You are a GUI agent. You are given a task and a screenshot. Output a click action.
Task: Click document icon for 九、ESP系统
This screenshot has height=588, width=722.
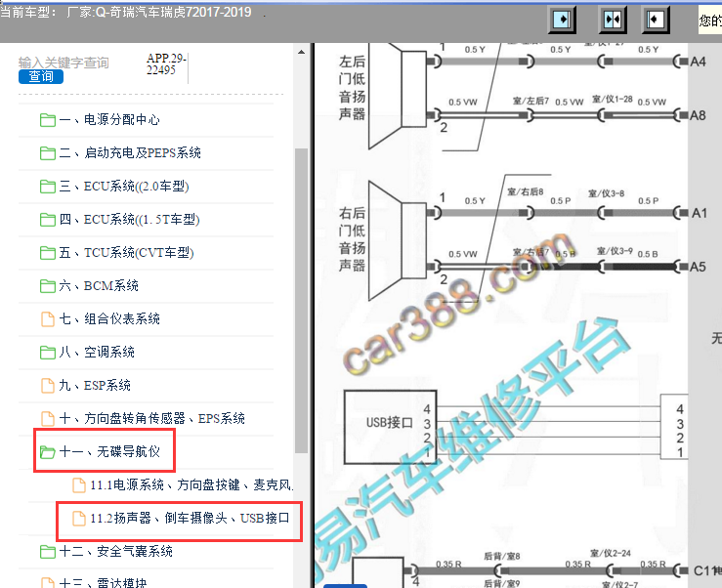tap(48, 386)
